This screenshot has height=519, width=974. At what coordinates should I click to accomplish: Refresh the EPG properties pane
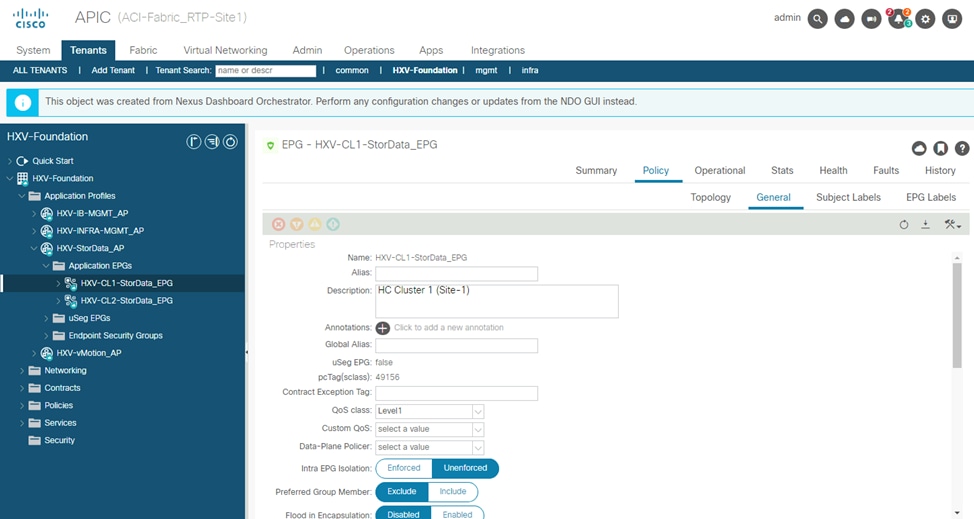point(904,225)
